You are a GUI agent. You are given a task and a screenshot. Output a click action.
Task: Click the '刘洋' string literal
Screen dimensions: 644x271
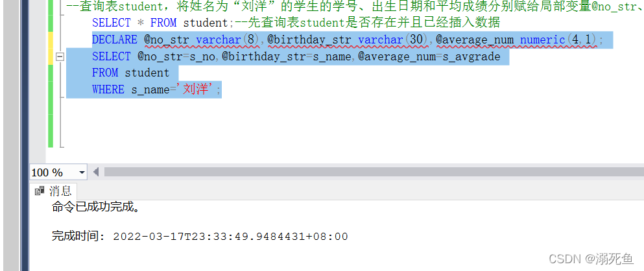click(196, 89)
